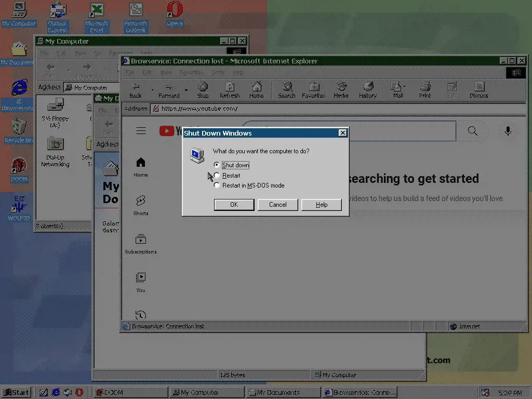Open the Favorites toolbar icon in Internet Explorer
The image size is (532, 399).
coord(314,90)
